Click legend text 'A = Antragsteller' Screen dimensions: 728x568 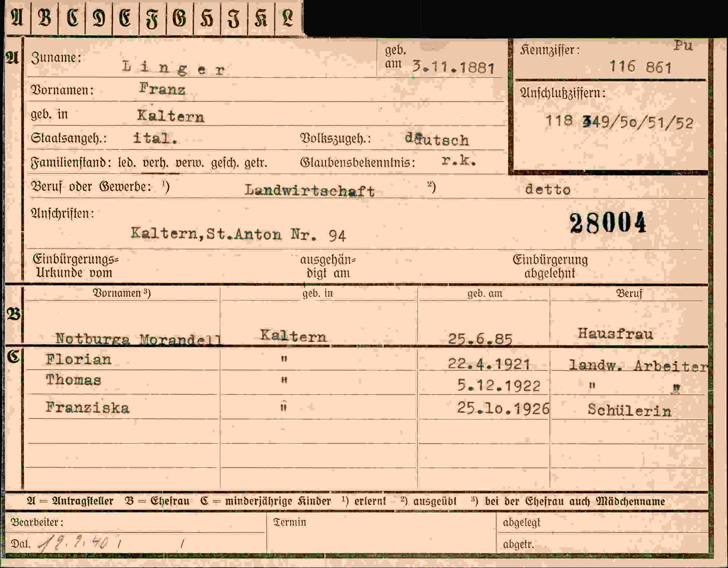[x=70, y=501]
